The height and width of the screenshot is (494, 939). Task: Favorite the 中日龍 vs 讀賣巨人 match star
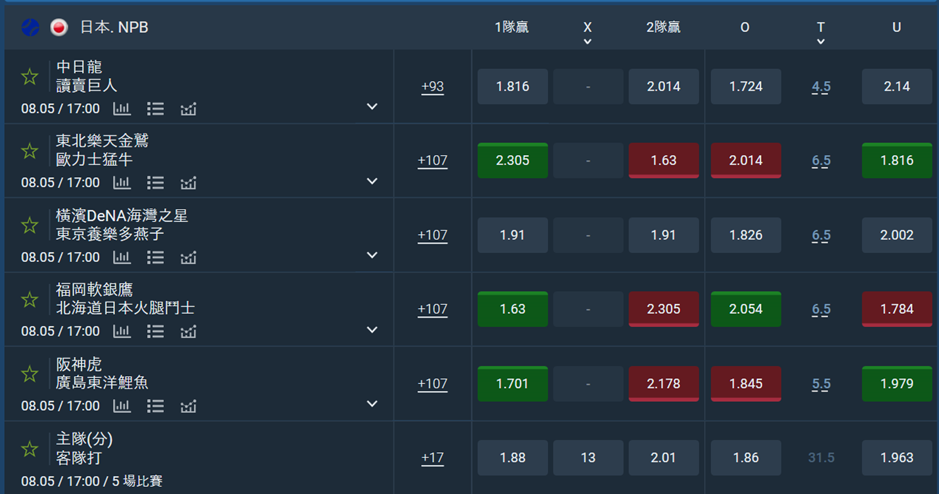[x=30, y=77]
